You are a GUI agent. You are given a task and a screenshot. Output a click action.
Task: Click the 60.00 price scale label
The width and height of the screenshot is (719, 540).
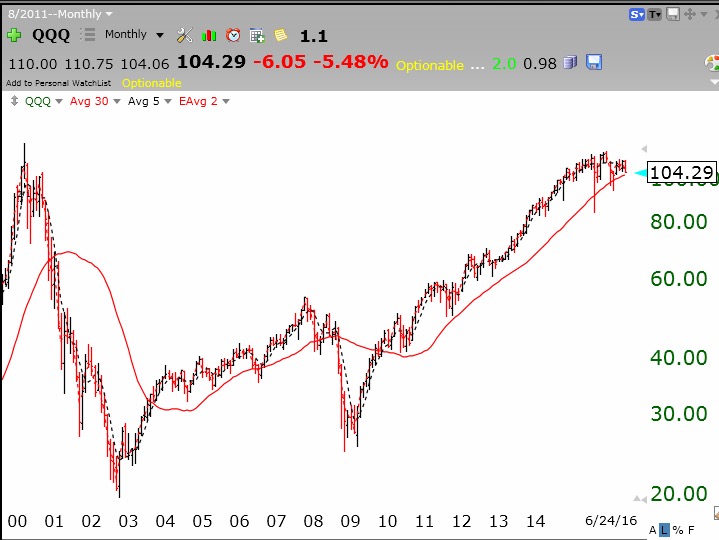pyautogui.click(x=679, y=278)
